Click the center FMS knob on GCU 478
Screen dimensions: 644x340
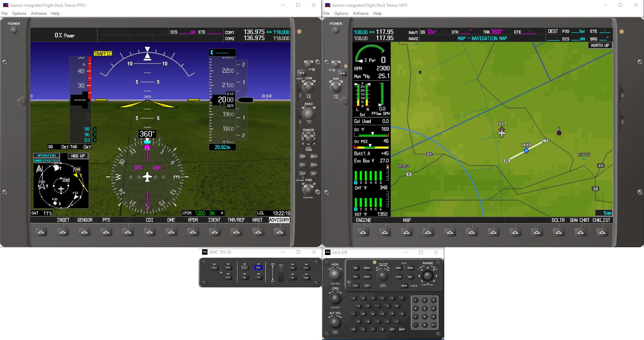click(383, 276)
